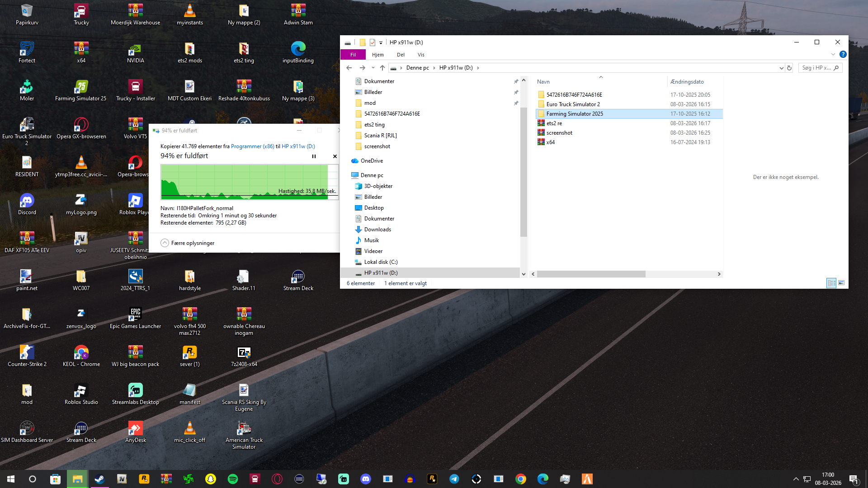Image resolution: width=868 pixels, height=488 pixels.
Task: Switch to large icons view mode
Action: click(x=841, y=283)
